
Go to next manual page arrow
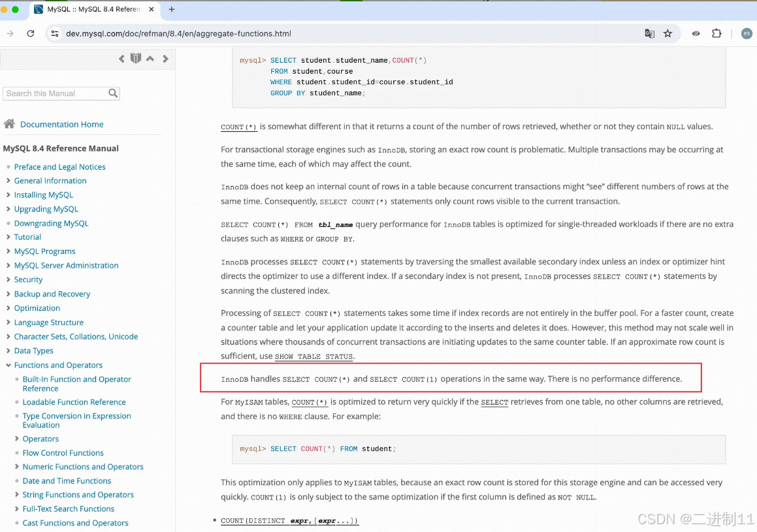pyautogui.click(x=165, y=59)
